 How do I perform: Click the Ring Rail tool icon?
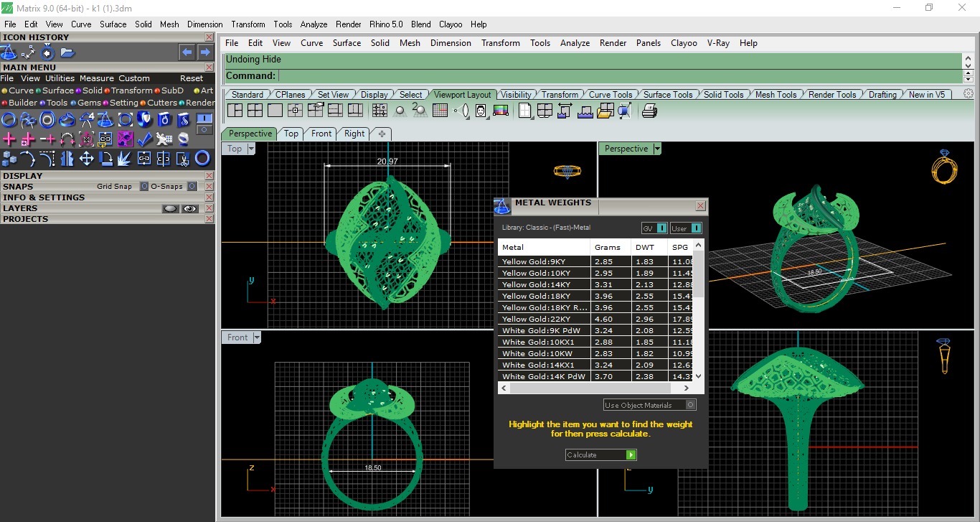click(x=9, y=119)
